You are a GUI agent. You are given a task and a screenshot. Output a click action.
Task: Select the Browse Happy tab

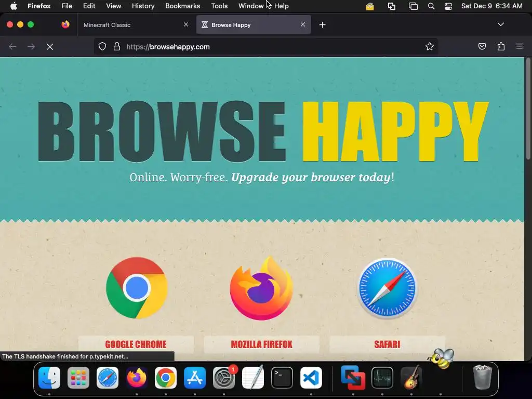(254, 25)
